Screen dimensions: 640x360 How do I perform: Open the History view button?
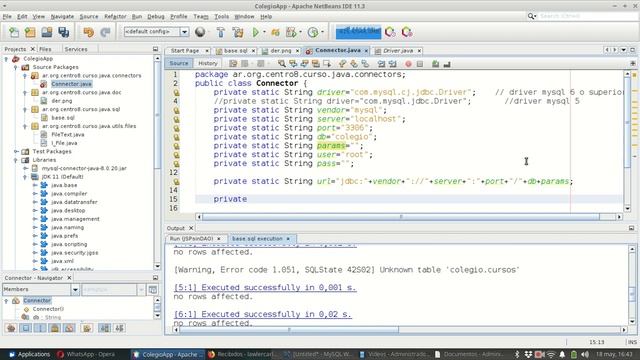coord(208,63)
